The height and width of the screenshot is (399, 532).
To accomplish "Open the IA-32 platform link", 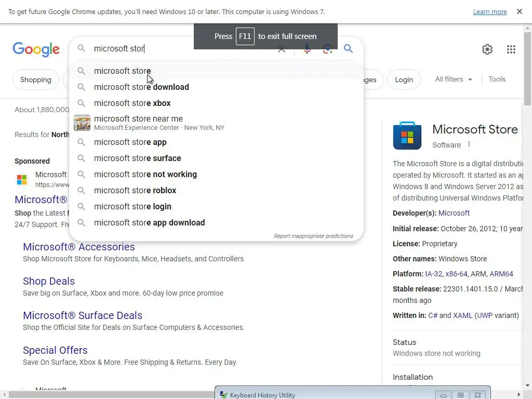I will click(x=434, y=274).
